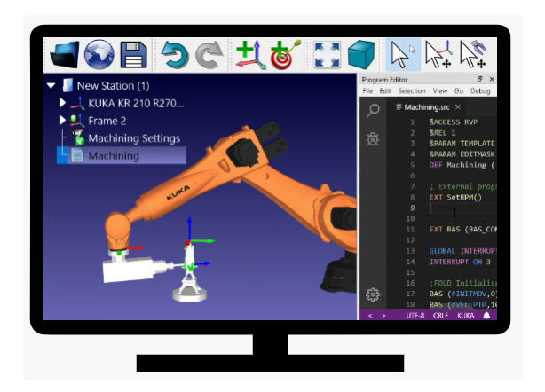This screenshot has height=392, width=545.
Task: Collapse the New Station tree node
Action: (51, 86)
